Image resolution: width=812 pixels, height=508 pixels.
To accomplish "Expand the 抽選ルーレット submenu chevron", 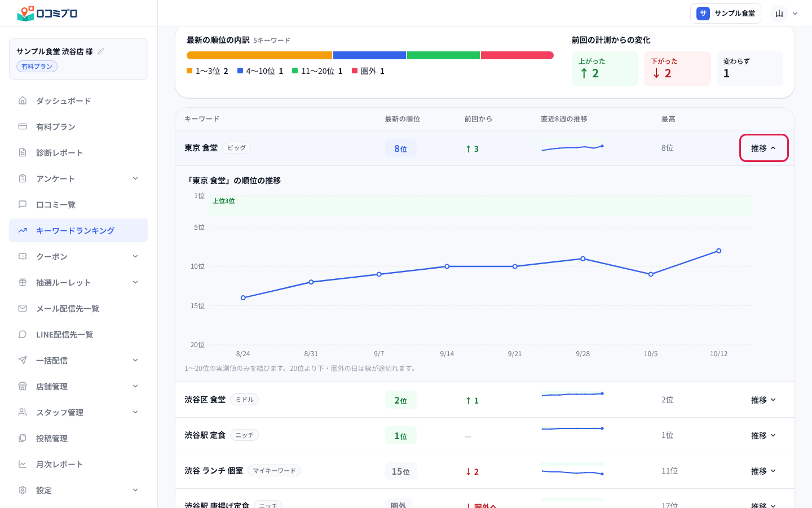I will coord(135,282).
